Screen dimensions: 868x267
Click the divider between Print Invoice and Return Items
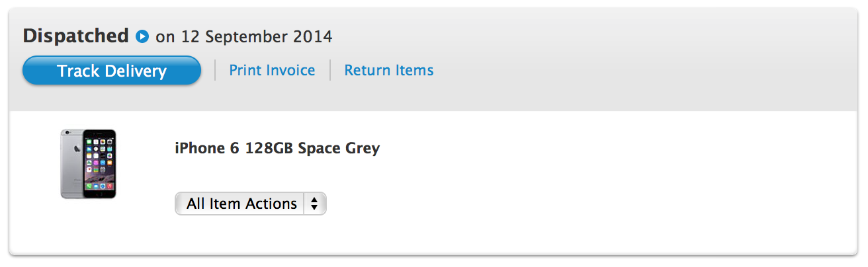click(x=330, y=70)
